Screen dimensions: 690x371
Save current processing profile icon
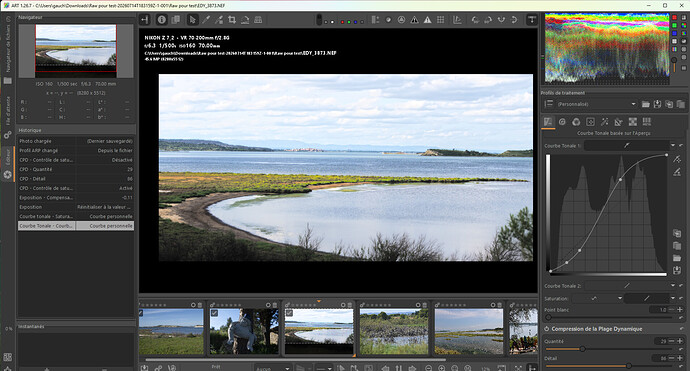tap(657, 104)
